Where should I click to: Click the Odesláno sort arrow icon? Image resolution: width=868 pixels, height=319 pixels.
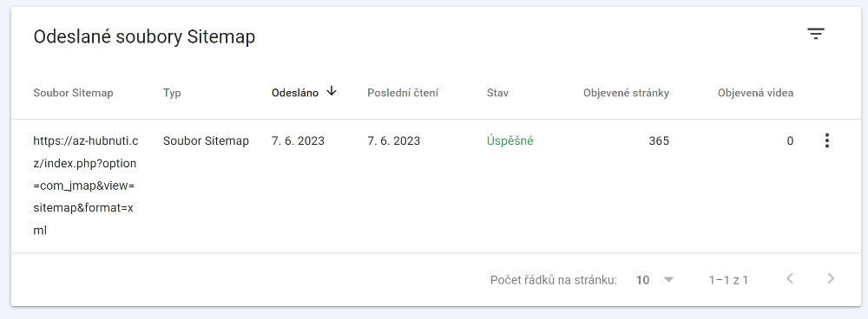(x=331, y=92)
